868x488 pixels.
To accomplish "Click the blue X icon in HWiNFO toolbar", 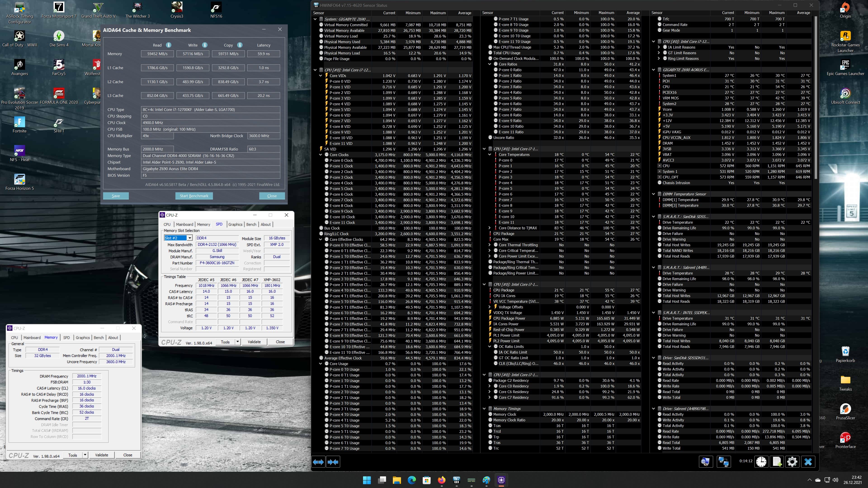I will (808, 461).
